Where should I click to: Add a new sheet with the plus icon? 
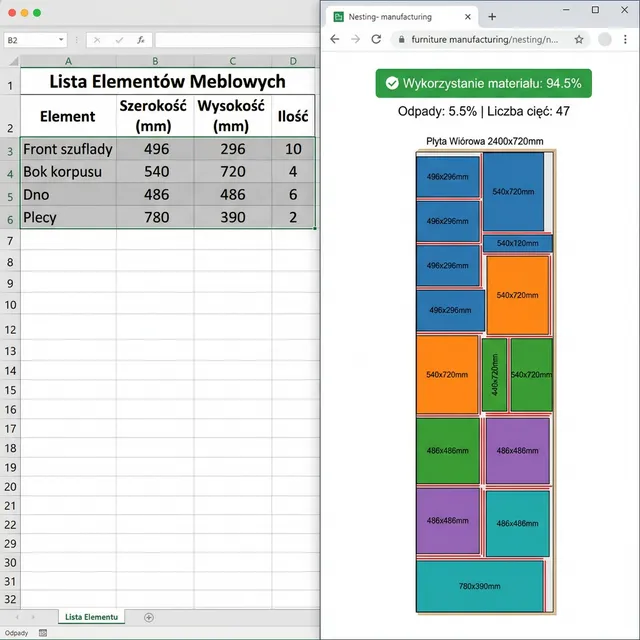(x=149, y=617)
